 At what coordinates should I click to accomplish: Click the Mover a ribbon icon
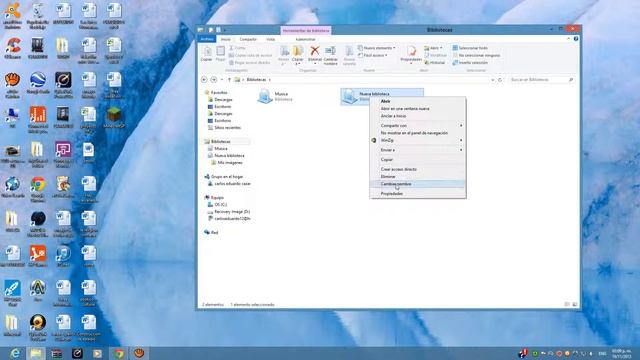(x=284, y=55)
